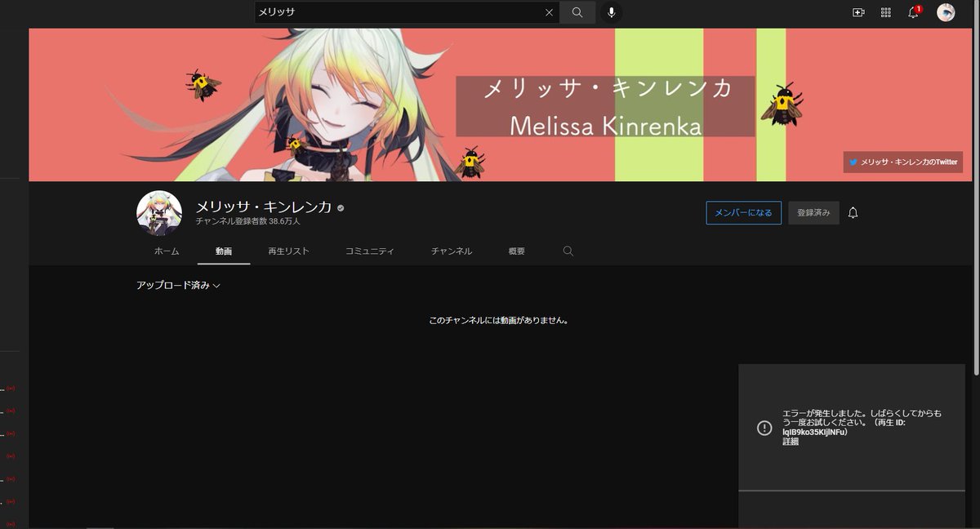Go to the コミュニティ tab
The height and width of the screenshot is (529, 980).
369,251
